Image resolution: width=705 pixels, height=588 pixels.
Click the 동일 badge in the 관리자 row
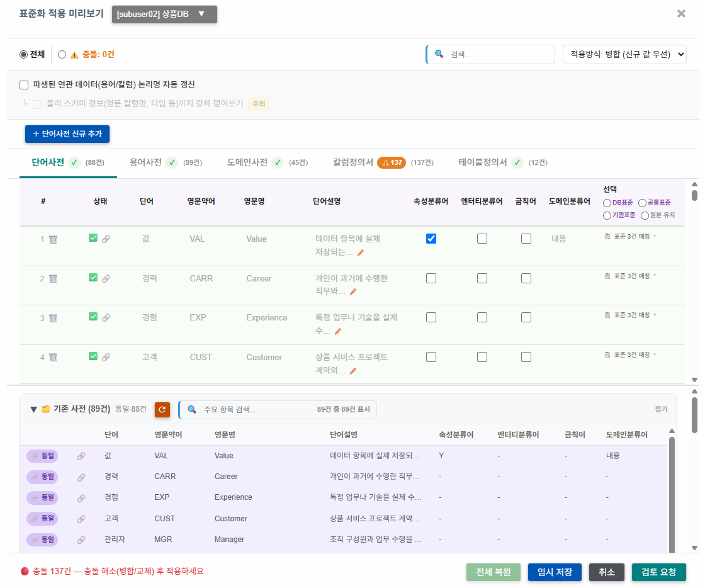[42, 540]
